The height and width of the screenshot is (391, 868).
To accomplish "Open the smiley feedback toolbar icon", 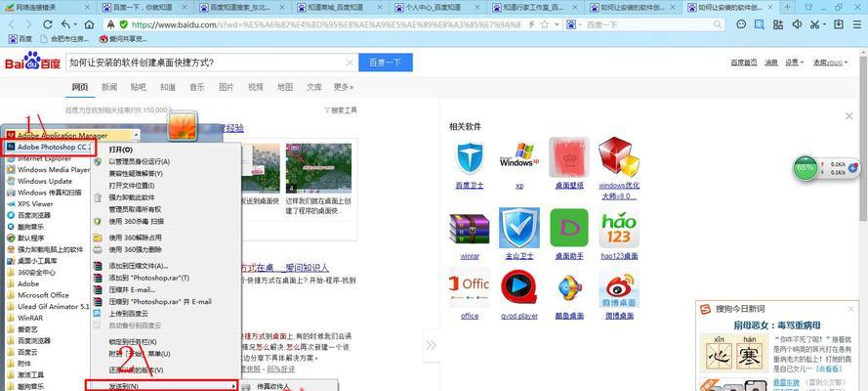I will [x=741, y=24].
